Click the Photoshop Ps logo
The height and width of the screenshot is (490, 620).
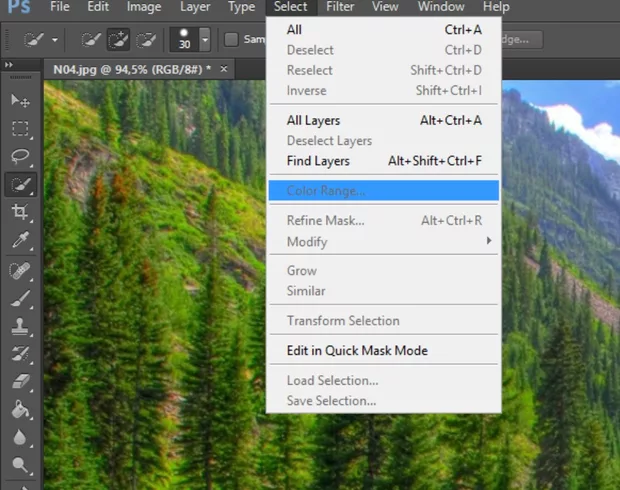[x=19, y=7]
